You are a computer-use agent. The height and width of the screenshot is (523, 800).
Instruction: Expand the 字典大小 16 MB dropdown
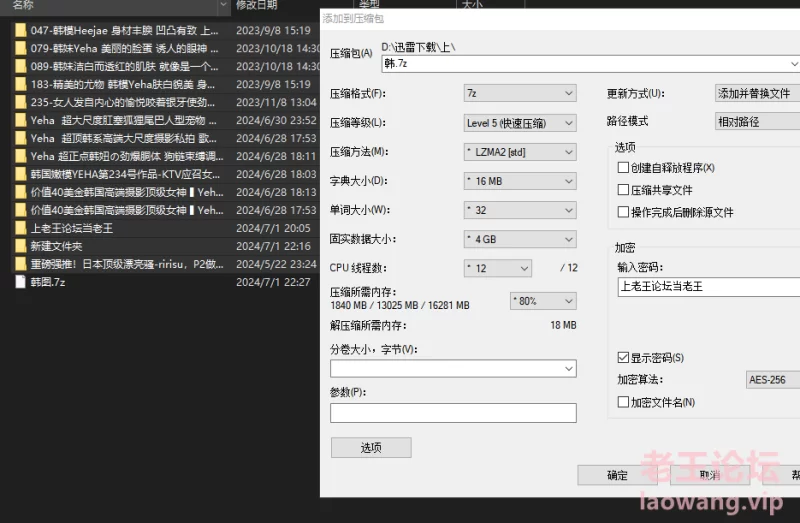520,181
